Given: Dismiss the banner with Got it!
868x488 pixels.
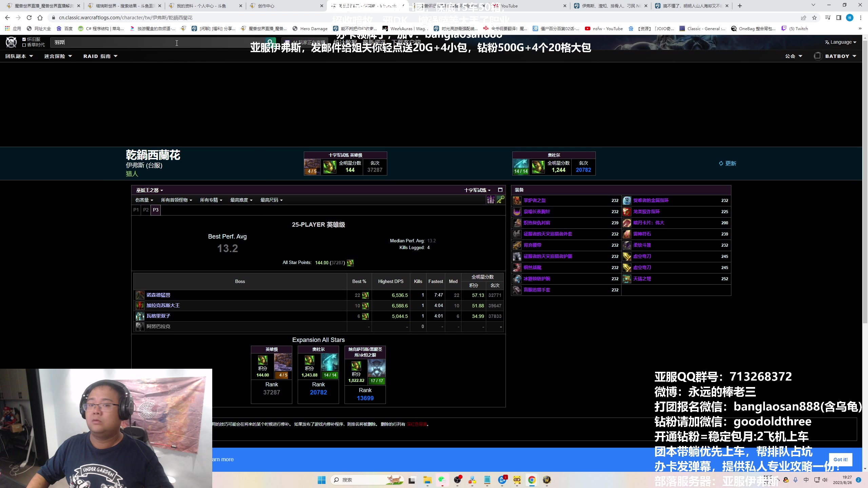Looking at the screenshot, I should click(x=840, y=460).
